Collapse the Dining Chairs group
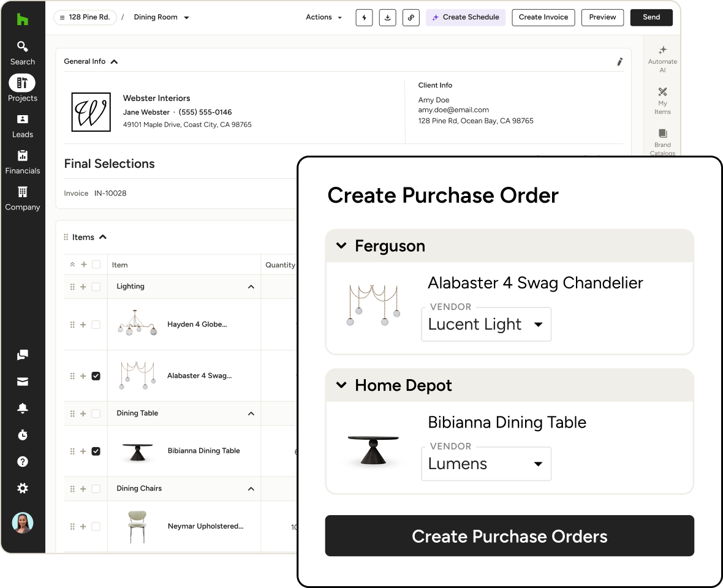Viewport: 723px width, 588px height. pyautogui.click(x=251, y=489)
